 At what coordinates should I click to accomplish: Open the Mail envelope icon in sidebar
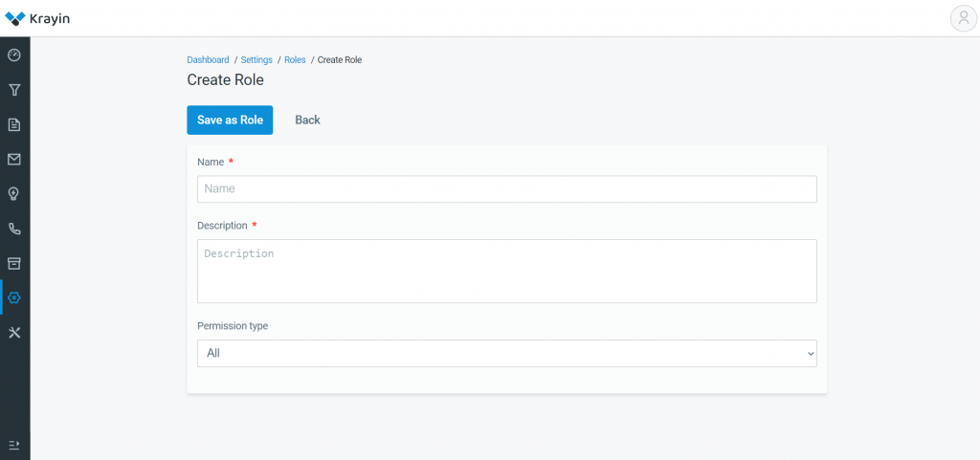14,159
